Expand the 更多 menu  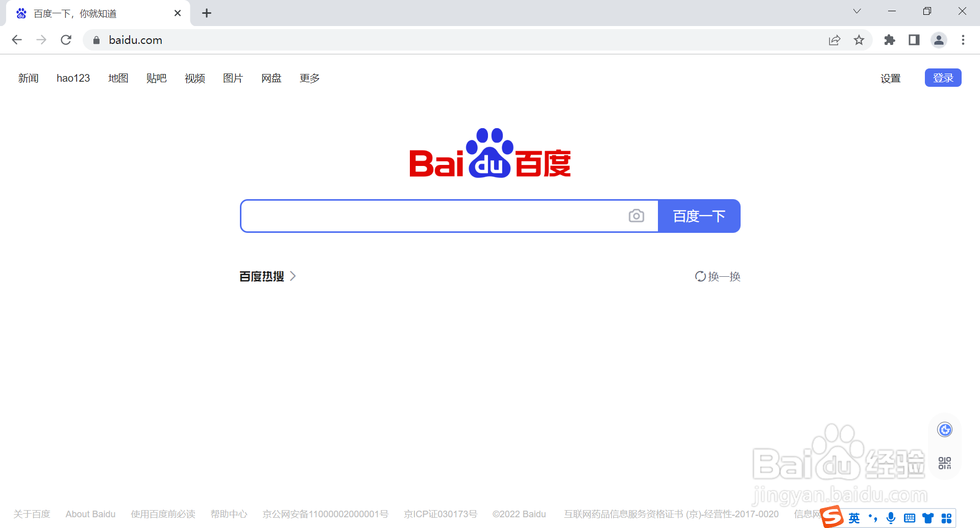click(x=309, y=78)
